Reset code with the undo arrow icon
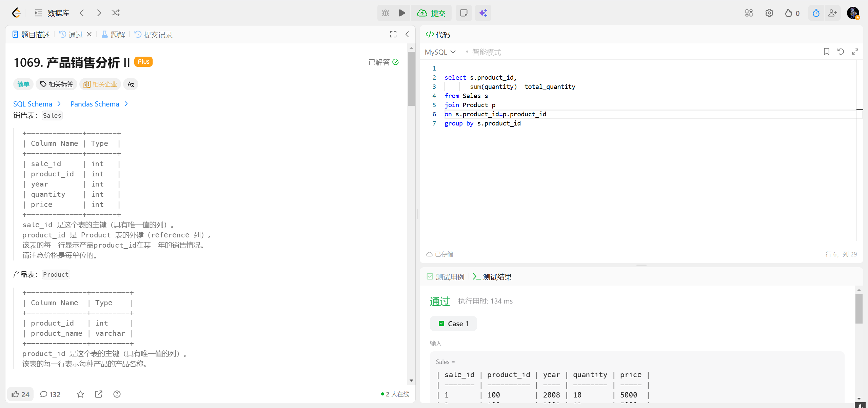This screenshot has height=408, width=868. [841, 52]
